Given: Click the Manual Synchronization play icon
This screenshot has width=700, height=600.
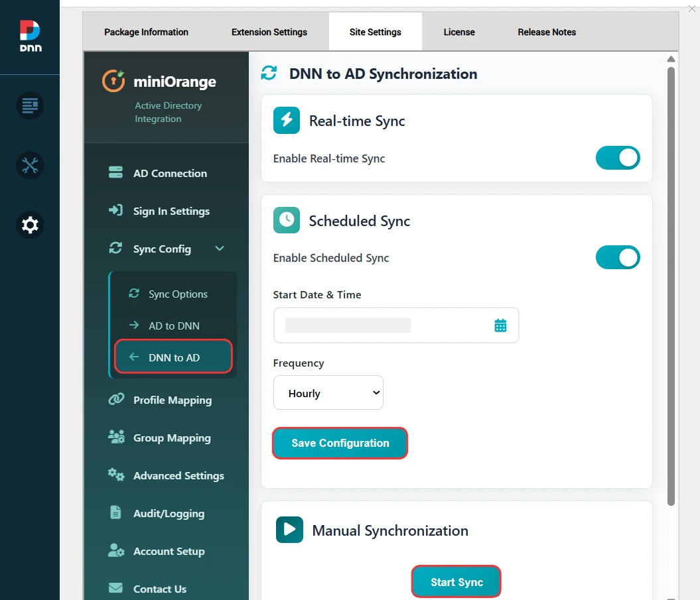Looking at the screenshot, I should pos(289,530).
